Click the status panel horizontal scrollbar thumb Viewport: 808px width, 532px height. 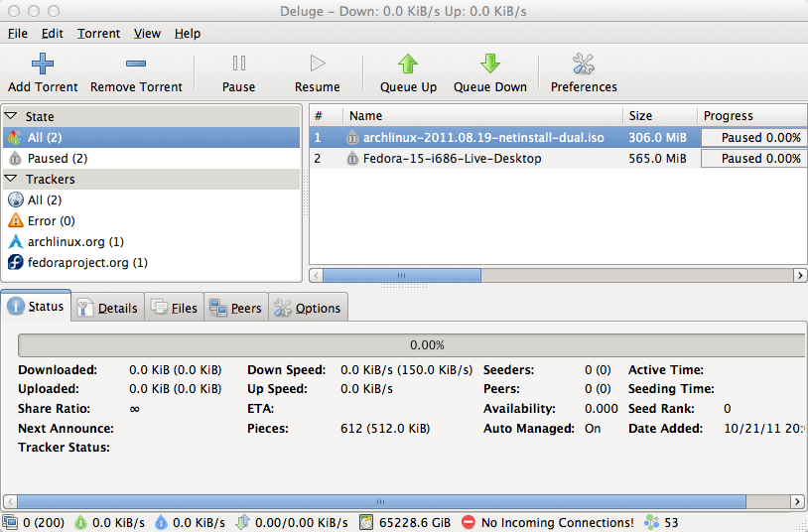tap(381, 501)
